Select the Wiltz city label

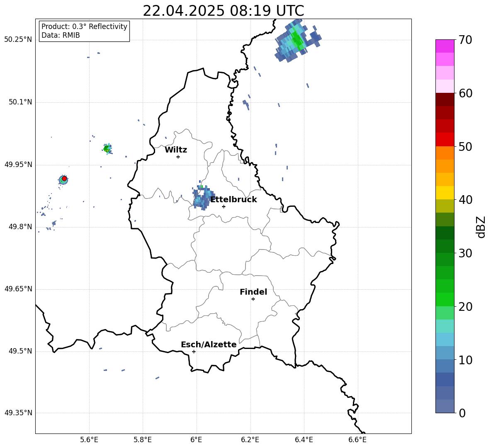(x=176, y=150)
